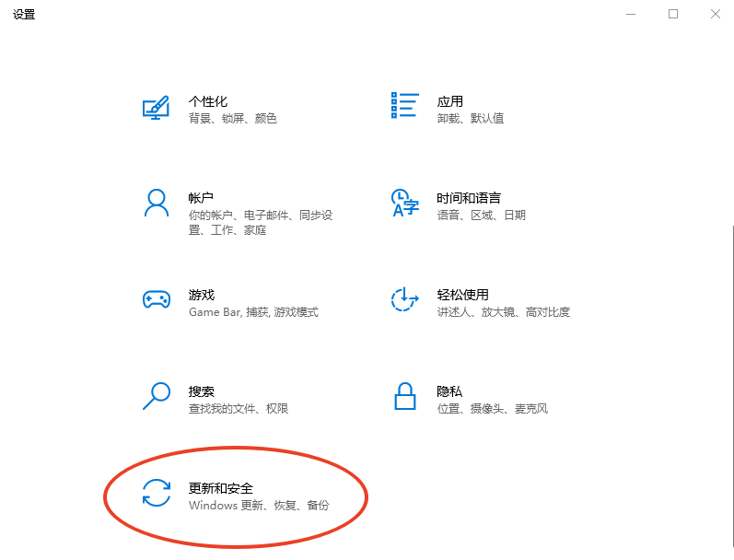Minimize the 设置 window

[x=631, y=14]
